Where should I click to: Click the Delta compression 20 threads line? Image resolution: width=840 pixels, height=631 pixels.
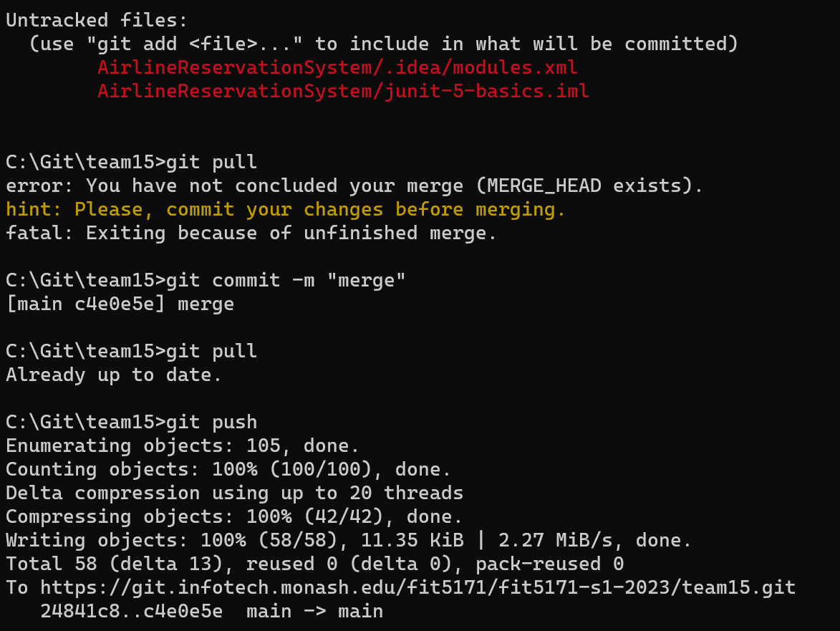point(234,493)
